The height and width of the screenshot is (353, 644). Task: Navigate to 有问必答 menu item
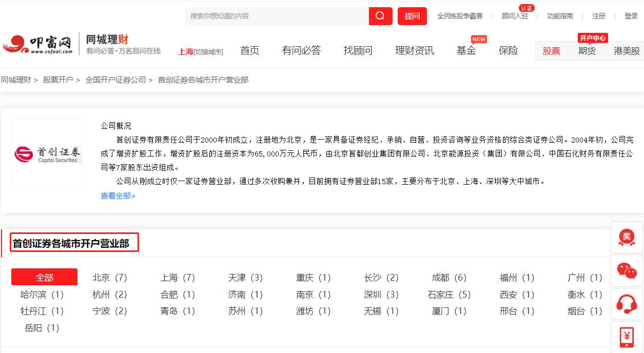click(300, 50)
